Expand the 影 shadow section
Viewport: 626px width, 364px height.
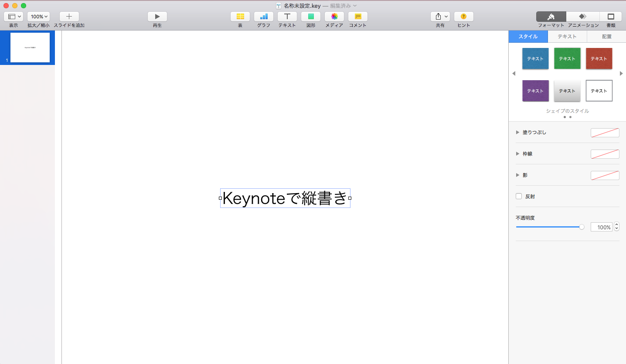(x=518, y=175)
